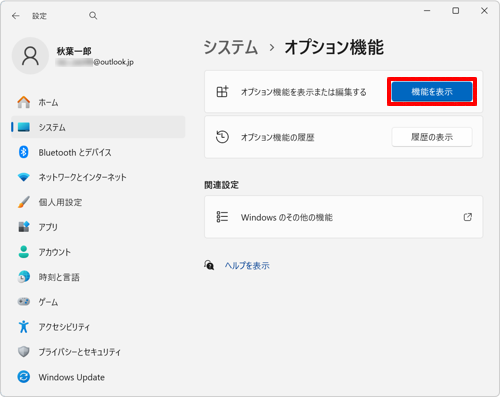Click the ゲーム controller icon

tap(24, 302)
